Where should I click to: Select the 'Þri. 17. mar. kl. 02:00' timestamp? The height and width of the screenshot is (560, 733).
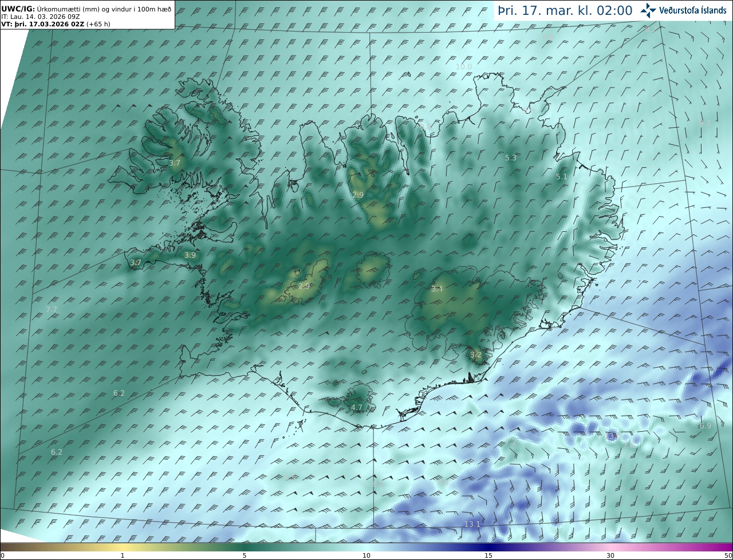coord(565,10)
